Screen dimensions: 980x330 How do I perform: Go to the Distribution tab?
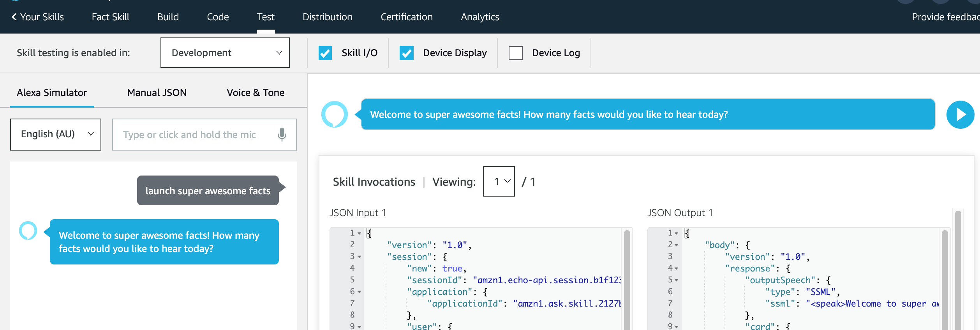coord(328,17)
